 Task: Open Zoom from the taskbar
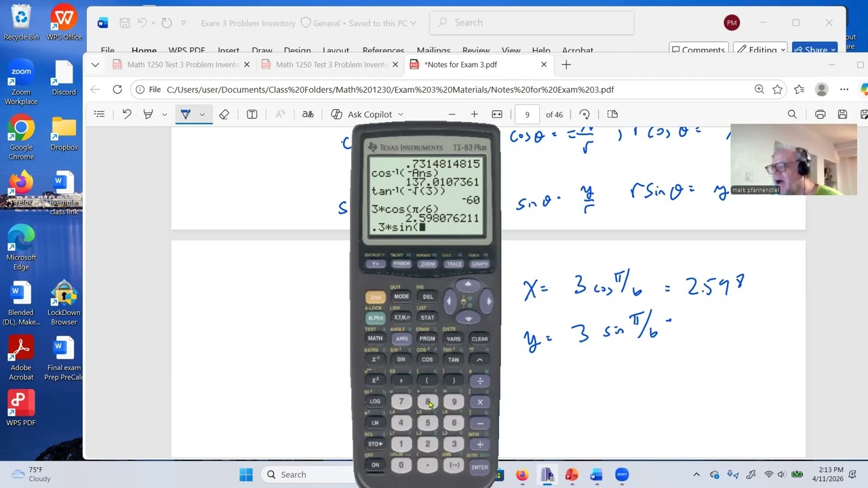pyautogui.click(x=622, y=474)
